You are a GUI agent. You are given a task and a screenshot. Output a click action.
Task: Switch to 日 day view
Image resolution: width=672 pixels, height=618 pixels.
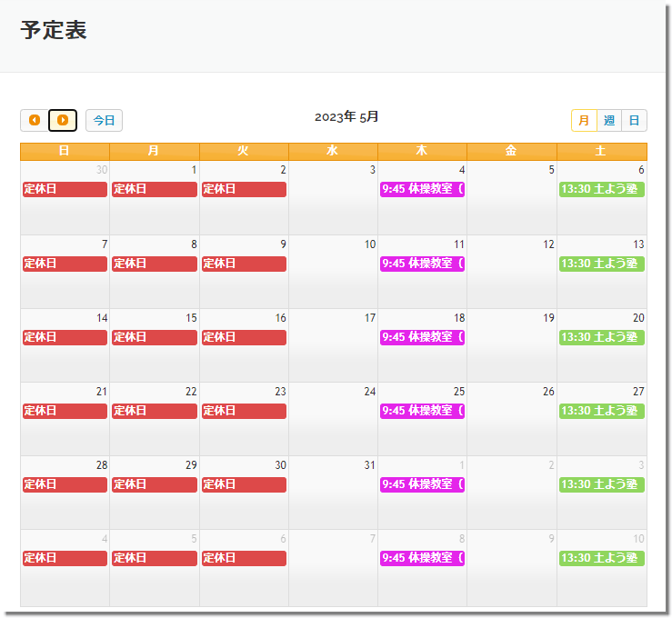634,120
